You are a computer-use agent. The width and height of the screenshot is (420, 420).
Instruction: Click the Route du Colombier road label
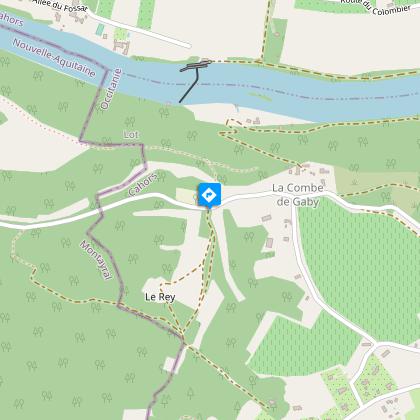375,8
